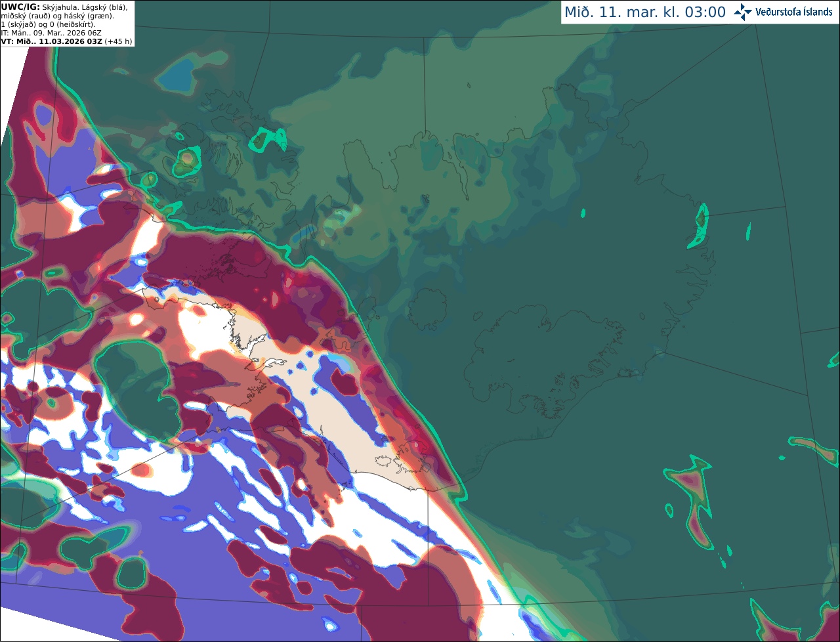This screenshot has width=840, height=642.
Task: Click the '(+45 h)' forecast offset text
Action: pyautogui.click(x=118, y=41)
